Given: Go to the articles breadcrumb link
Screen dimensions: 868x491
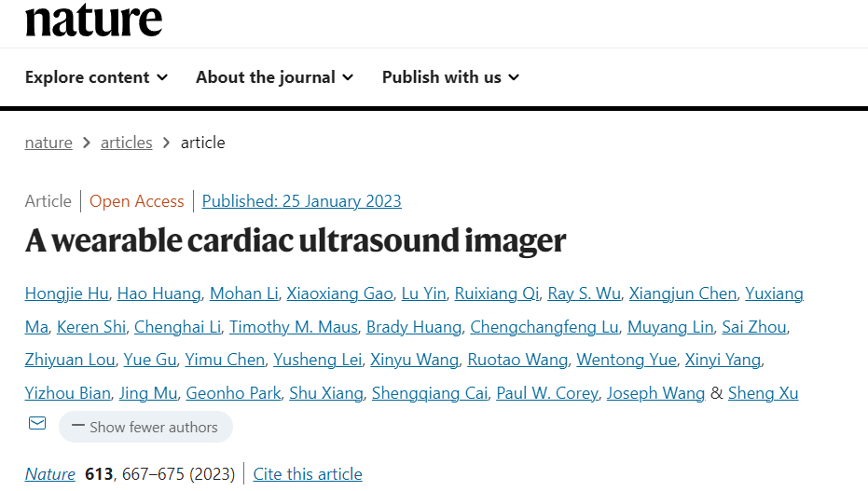Looking at the screenshot, I should 126,143.
